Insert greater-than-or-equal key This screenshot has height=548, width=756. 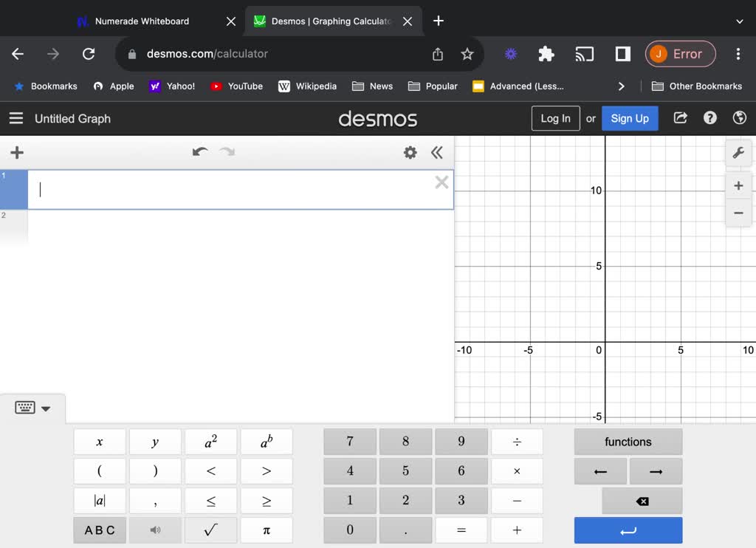[x=266, y=501]
